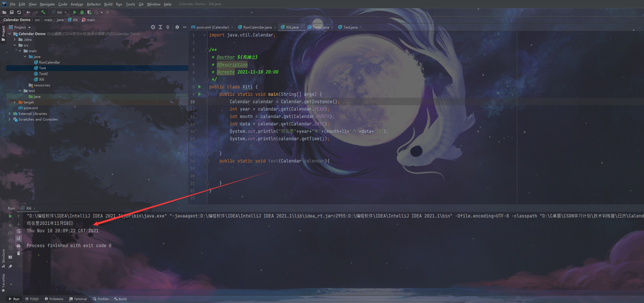Click the Save All toolbar icon

pos(12,12)
